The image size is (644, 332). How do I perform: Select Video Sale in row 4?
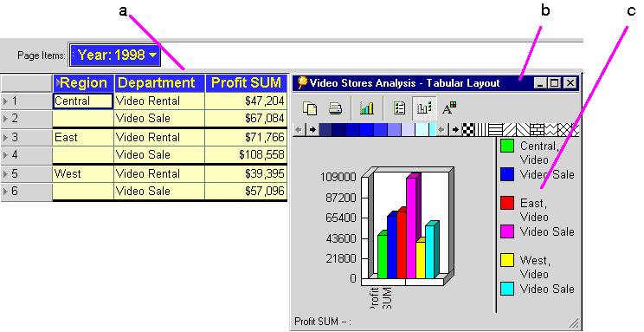point(159,154)
